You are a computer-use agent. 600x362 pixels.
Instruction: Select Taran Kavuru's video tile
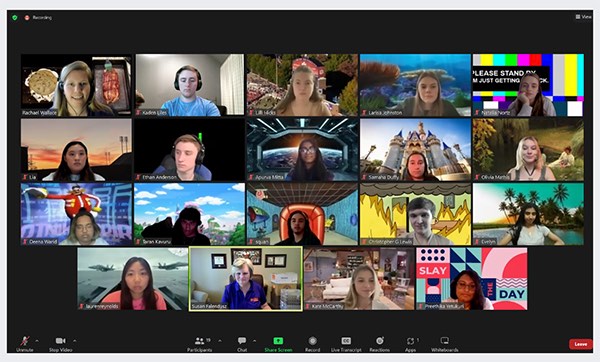(x=190, y=214)
